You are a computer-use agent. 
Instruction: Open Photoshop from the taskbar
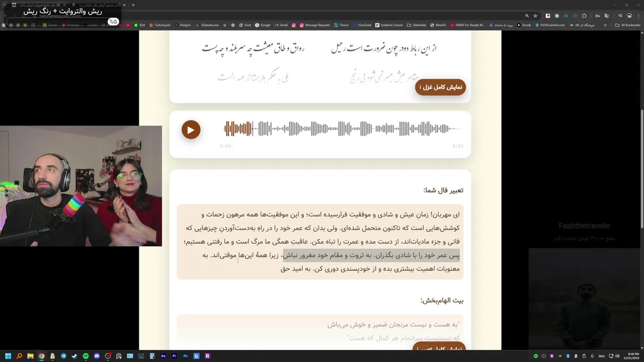[185, 356]
